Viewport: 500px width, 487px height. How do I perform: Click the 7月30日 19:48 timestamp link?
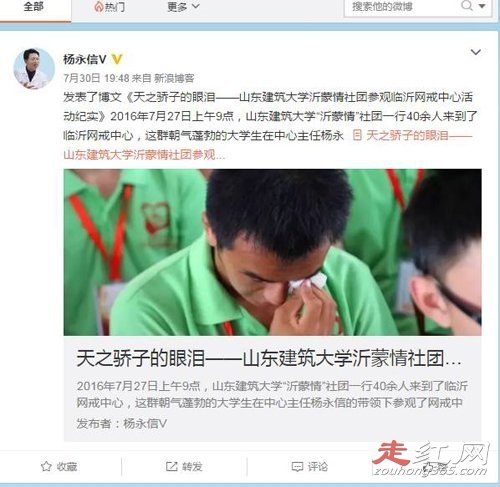click(x=96, y=78)
